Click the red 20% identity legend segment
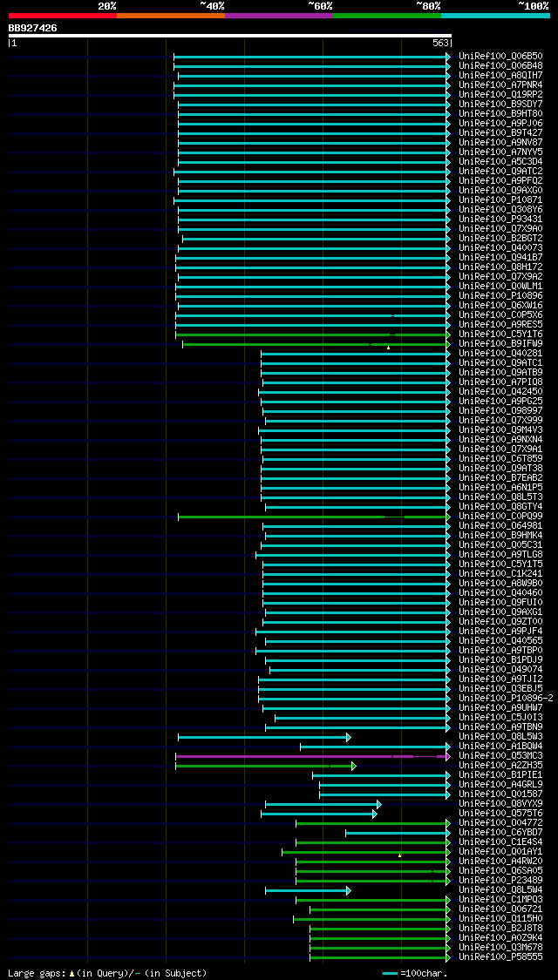The image size is (558, 980). 63,15
